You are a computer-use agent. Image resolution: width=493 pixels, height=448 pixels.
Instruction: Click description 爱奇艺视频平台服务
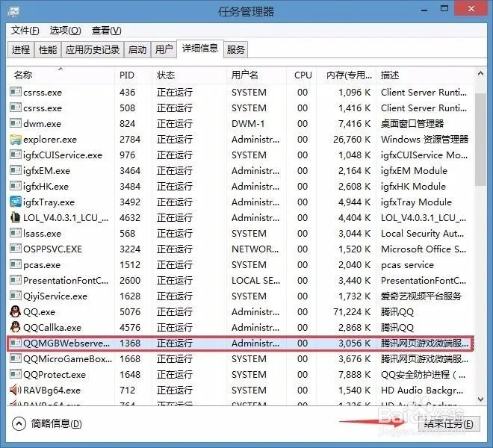pos(421,296)
